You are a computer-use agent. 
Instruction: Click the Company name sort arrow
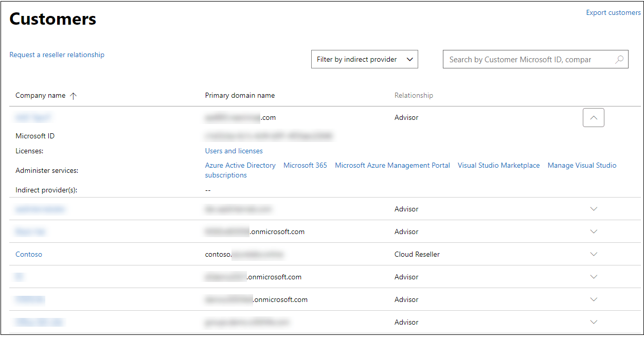pos(73,96)
